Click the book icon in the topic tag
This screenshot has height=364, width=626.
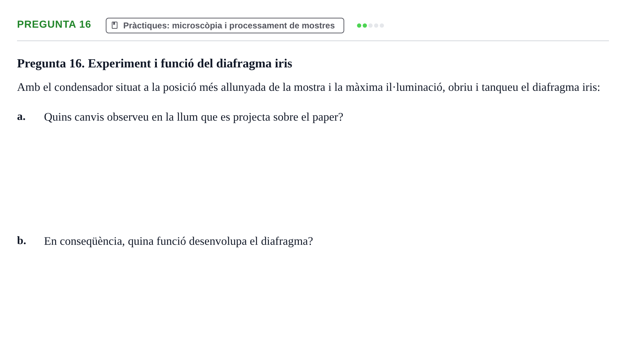tap(115, 25)
